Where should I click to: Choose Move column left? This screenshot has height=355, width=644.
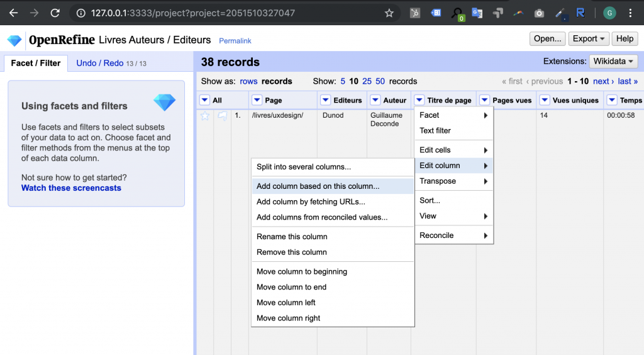click(x=333, y=303)
